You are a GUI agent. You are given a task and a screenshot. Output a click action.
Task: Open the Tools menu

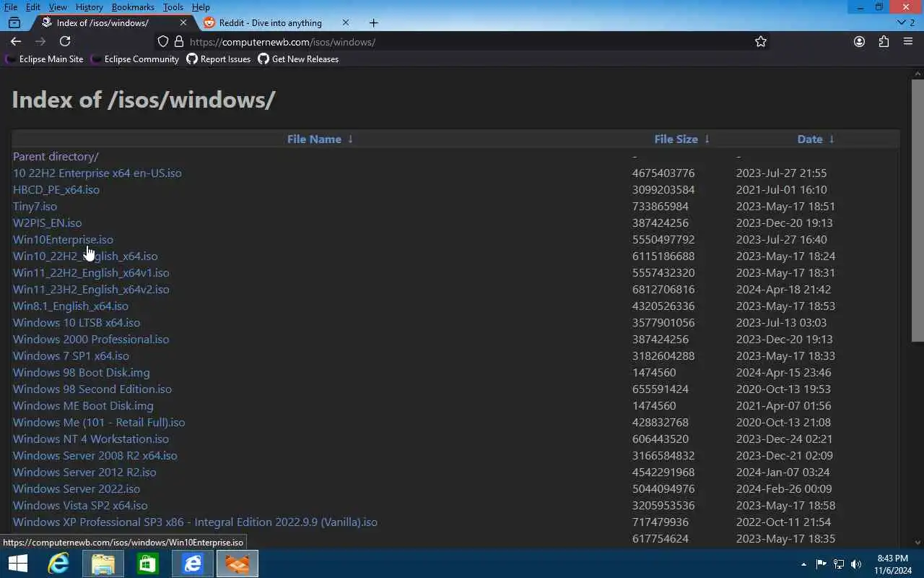173,7
